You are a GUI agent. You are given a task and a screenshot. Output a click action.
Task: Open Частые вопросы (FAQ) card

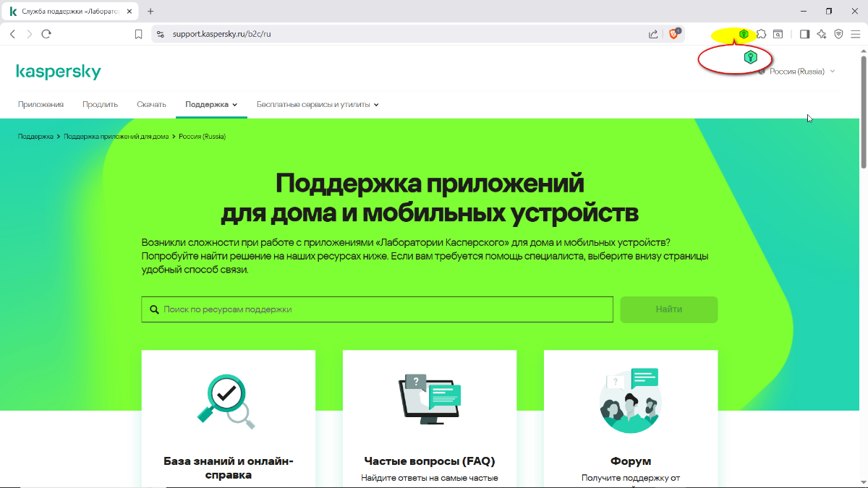tap(430, 461)
